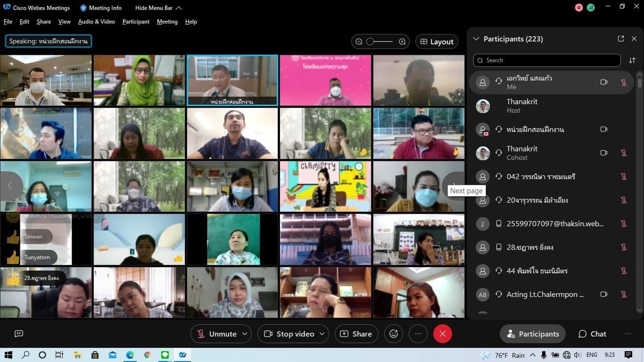644x362 pixels.
Task: Toggle the Participants panel button
Action: (533, 334)
